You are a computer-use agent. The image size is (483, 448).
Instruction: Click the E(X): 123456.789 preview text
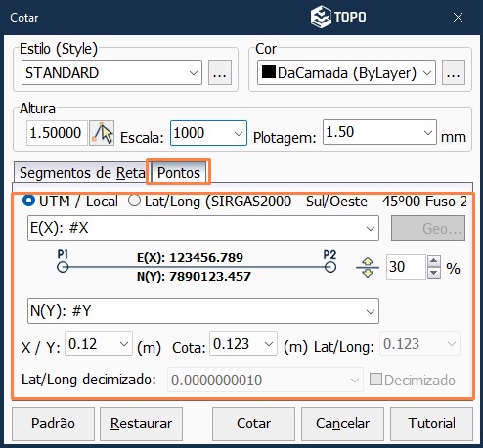coord(190,258)
